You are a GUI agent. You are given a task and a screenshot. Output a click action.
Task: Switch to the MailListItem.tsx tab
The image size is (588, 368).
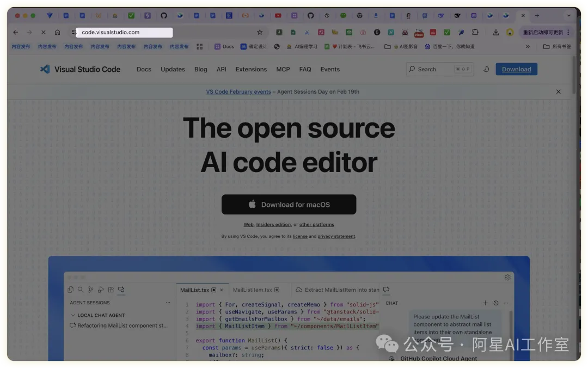(x=252, y=290)
